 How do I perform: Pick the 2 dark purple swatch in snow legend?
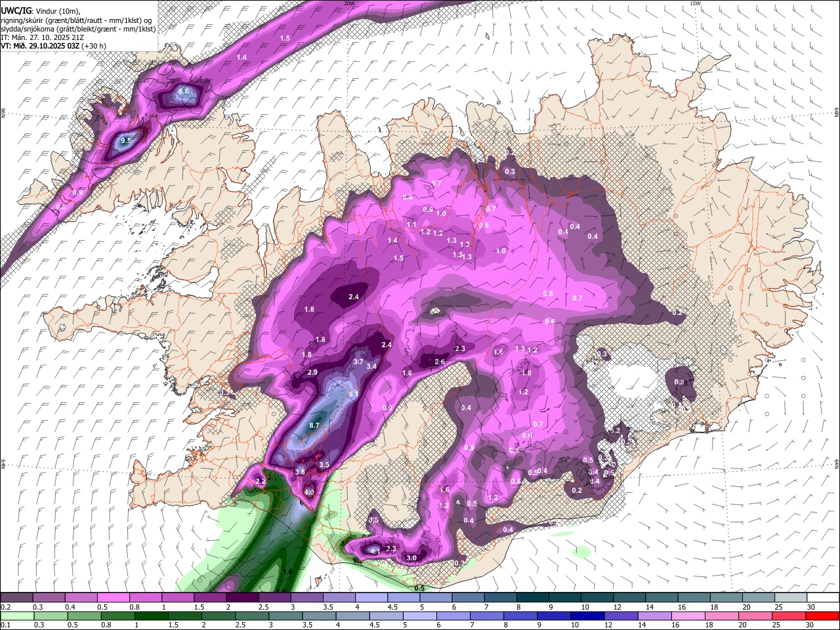click(x=242, y=597)
